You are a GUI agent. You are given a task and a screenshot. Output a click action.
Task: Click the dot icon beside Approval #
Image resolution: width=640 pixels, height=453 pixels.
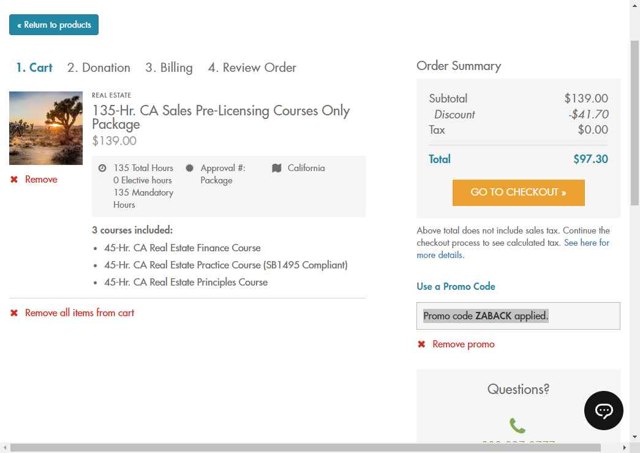point(190,168)
